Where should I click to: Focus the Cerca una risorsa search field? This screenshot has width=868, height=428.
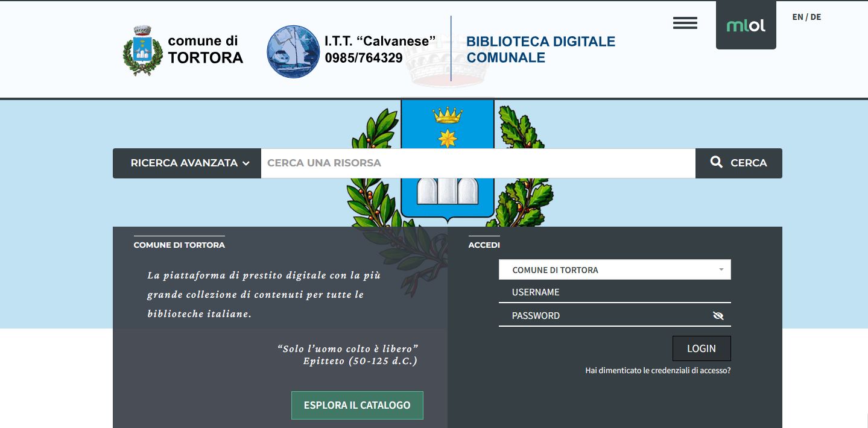tap(478, 163)
